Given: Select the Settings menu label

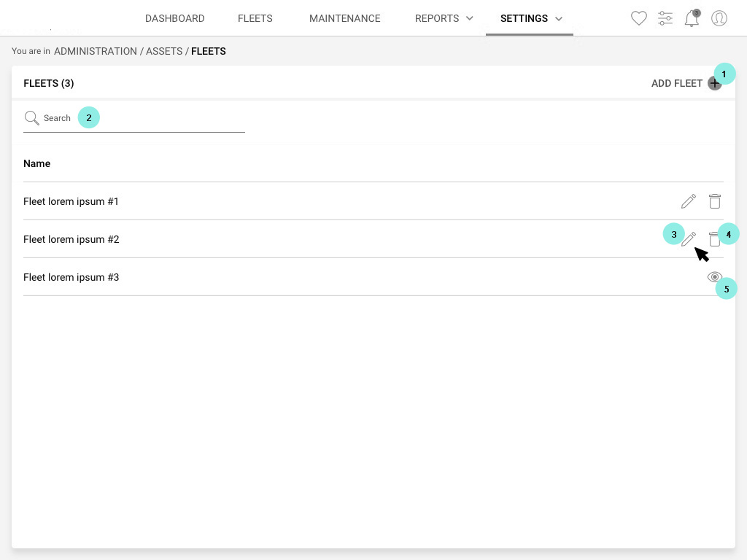Looking at the screenshot, I should coord(524,18).
